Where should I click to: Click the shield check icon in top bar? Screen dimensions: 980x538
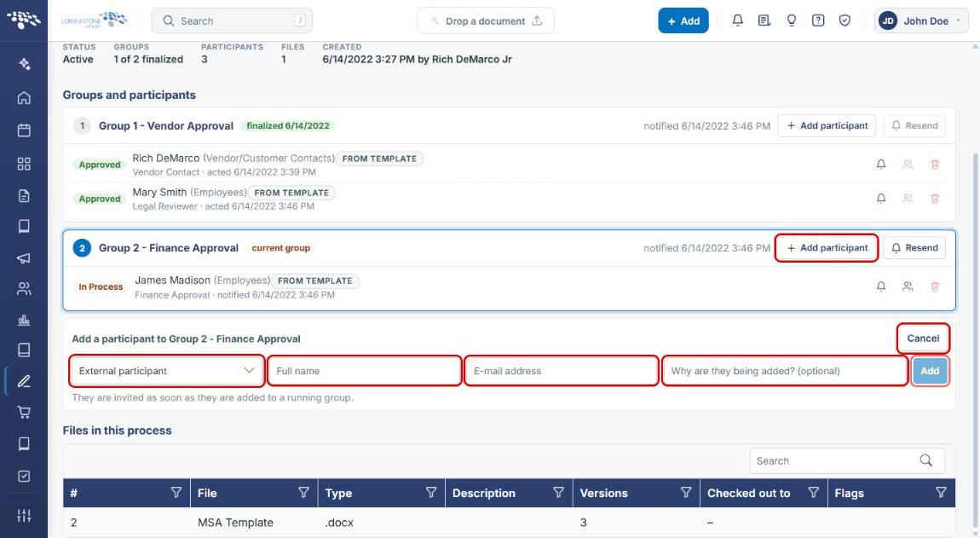(845, 20)
